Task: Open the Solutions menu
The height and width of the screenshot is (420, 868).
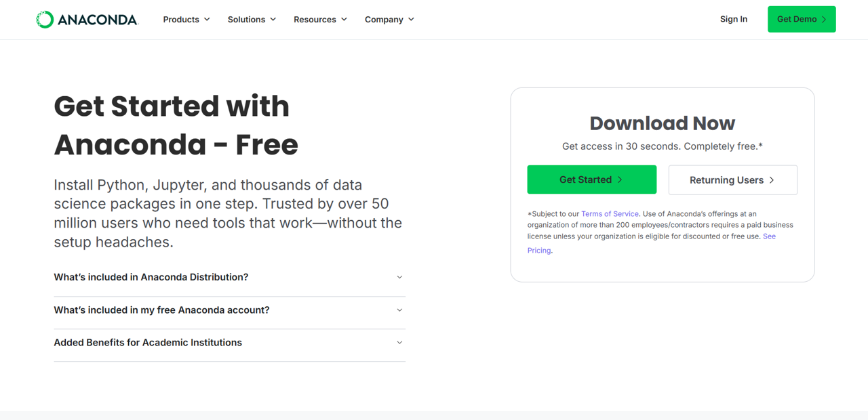Action: click(x=245, y=20)
